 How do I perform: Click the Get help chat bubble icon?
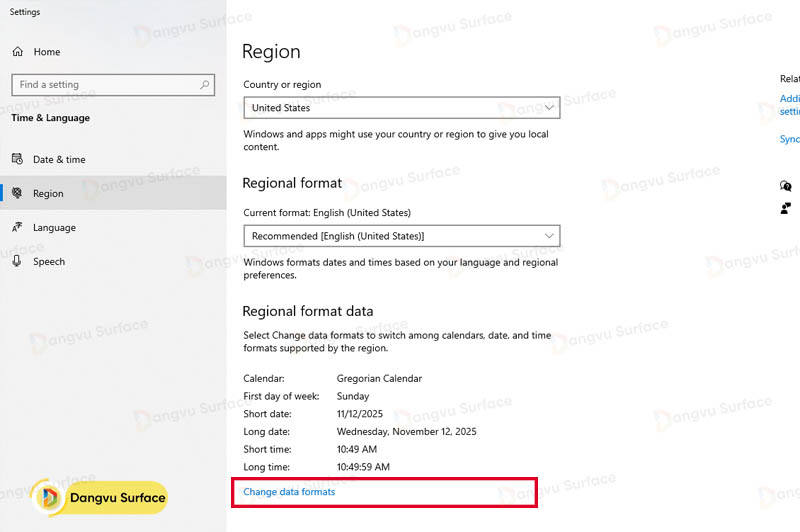click(786, 186)
